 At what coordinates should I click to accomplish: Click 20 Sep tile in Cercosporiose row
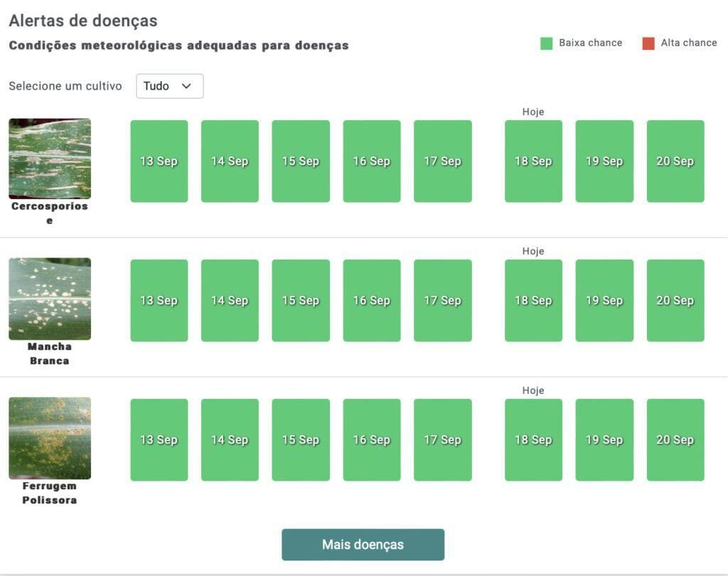pyautogui.click(x=675, y=161)
